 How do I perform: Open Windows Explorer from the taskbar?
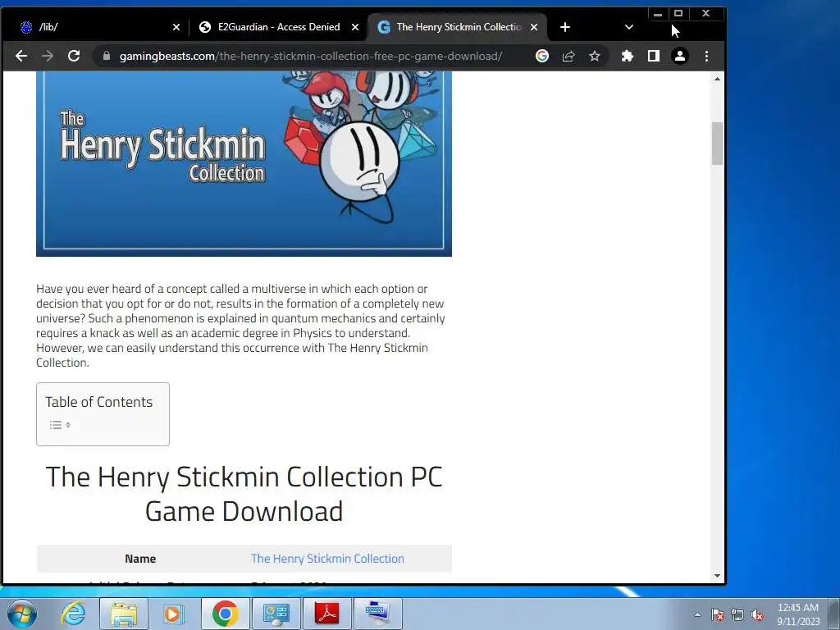point(124,614)
